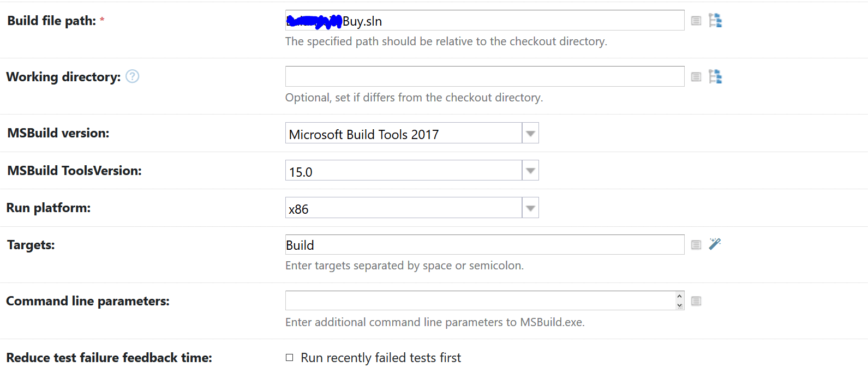Viewport: 868px width, 373px height.
Task: Click the x86 Run platform combo box
Action: tap(404, 208)
